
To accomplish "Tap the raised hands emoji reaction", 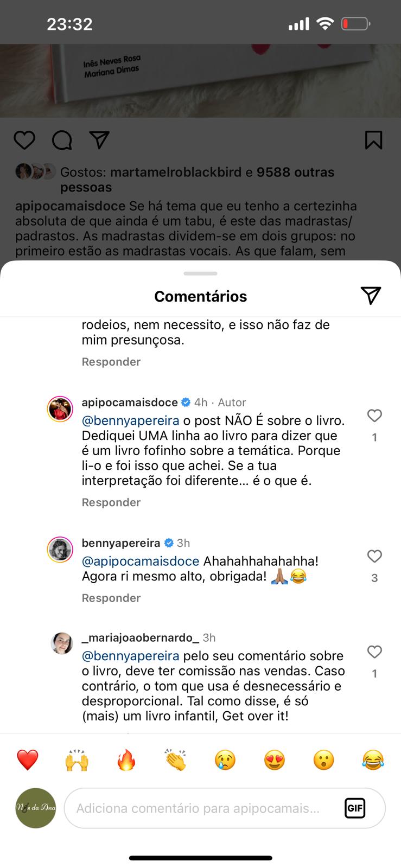I will 77,760.
